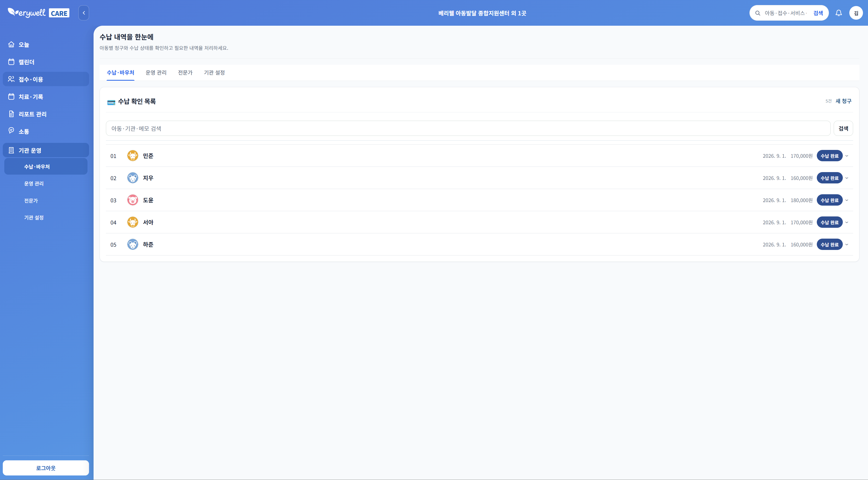Viewport: 868px width, 480px height.
Task: Select 전문가 sidebar submenu item
Action: (46, 201)
